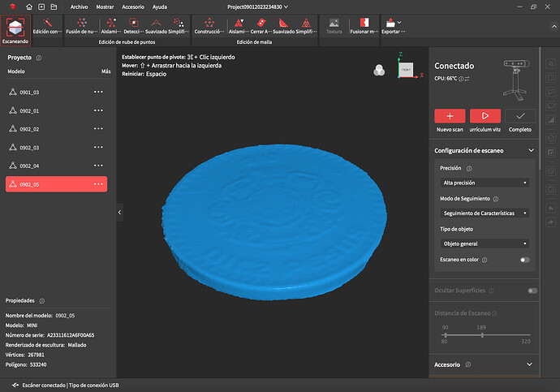This screenshot has width=560, height=392.
Task: Click the new project plus icon in title bar
Action: tap(41, 6)
